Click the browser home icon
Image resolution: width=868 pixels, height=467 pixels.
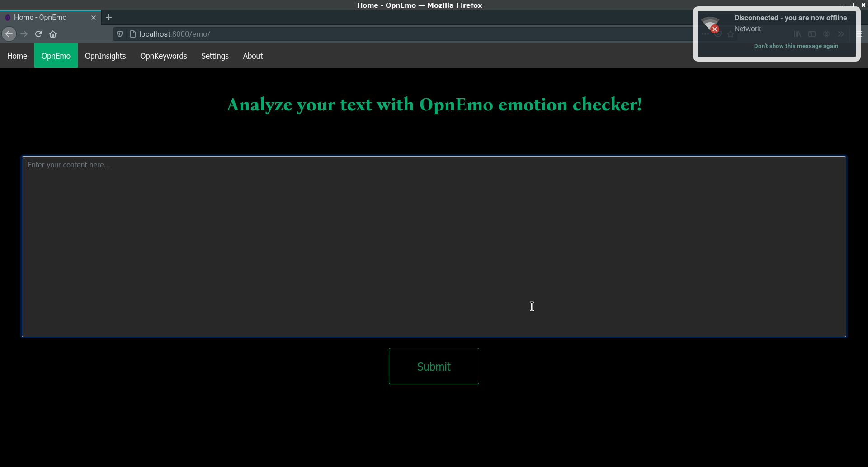pyautogui.click(x=53, y=34)
